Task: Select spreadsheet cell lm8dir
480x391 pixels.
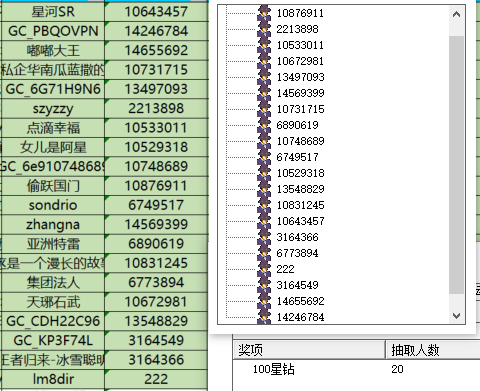Action: [x=53, y=379]
